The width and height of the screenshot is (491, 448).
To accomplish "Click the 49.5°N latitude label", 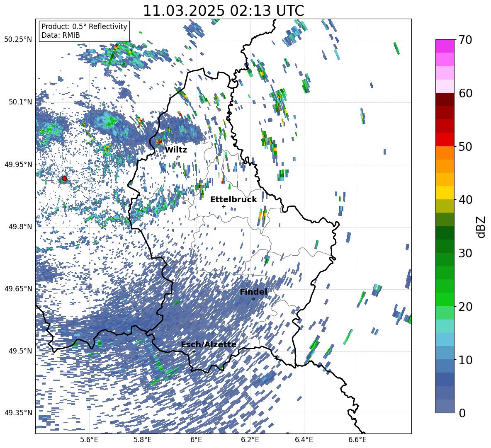I will coord(20,351).
